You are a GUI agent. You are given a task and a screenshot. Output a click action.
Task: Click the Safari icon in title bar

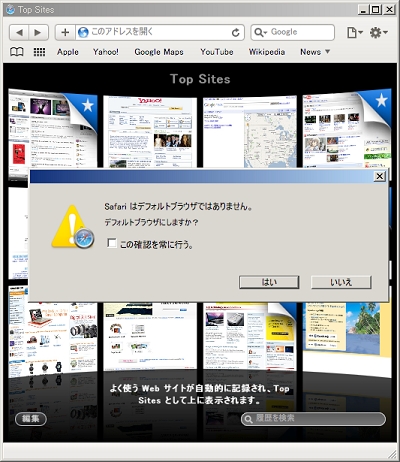[10, 10]
